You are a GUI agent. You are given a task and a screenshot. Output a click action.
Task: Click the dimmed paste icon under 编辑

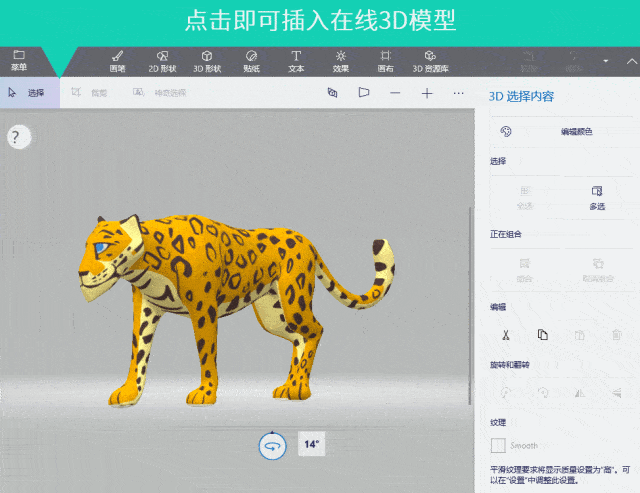(580, 335)
